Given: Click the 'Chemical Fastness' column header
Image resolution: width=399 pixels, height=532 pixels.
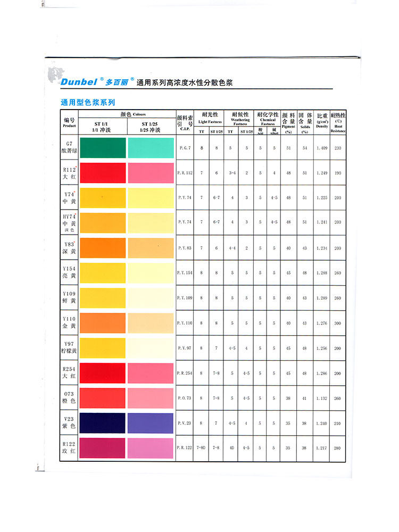Looking at the screenshot, I should pyautogui.click(x=268, y=119).
